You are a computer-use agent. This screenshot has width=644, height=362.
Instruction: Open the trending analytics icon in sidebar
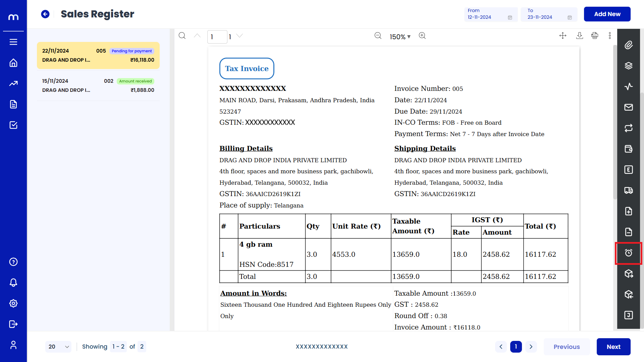13,84
